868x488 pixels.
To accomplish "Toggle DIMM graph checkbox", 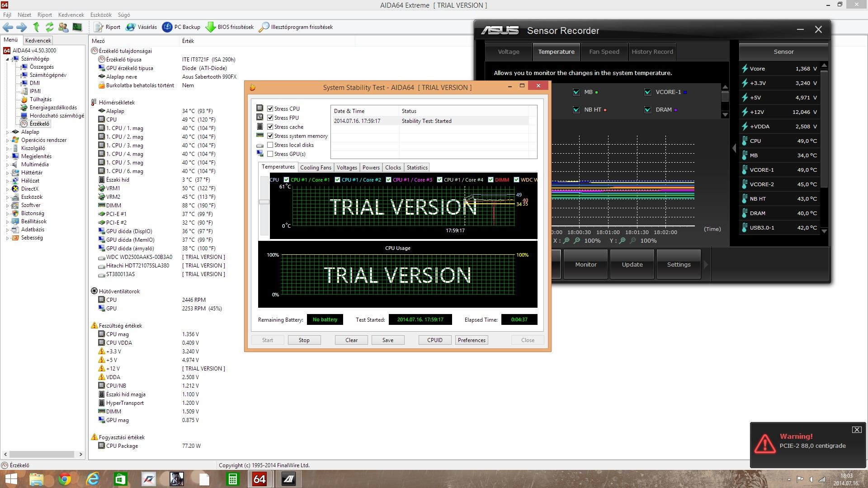I will click(x=491, y=180).
